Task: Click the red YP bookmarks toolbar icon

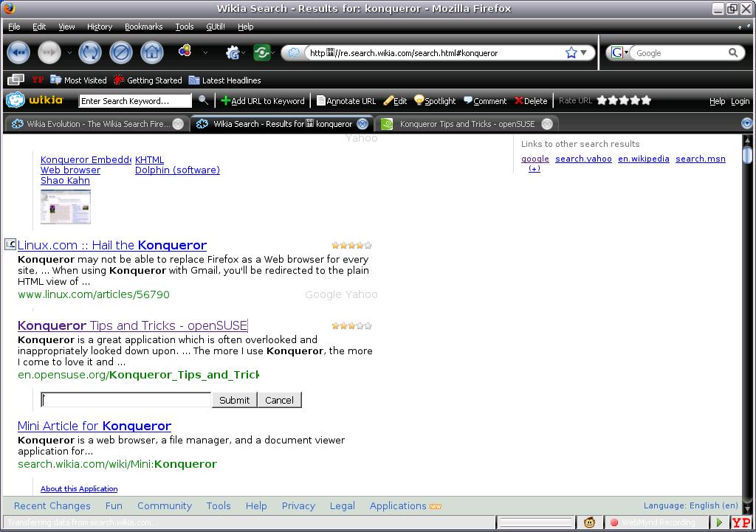Action: pyautogui.click(x=38, y=80)
